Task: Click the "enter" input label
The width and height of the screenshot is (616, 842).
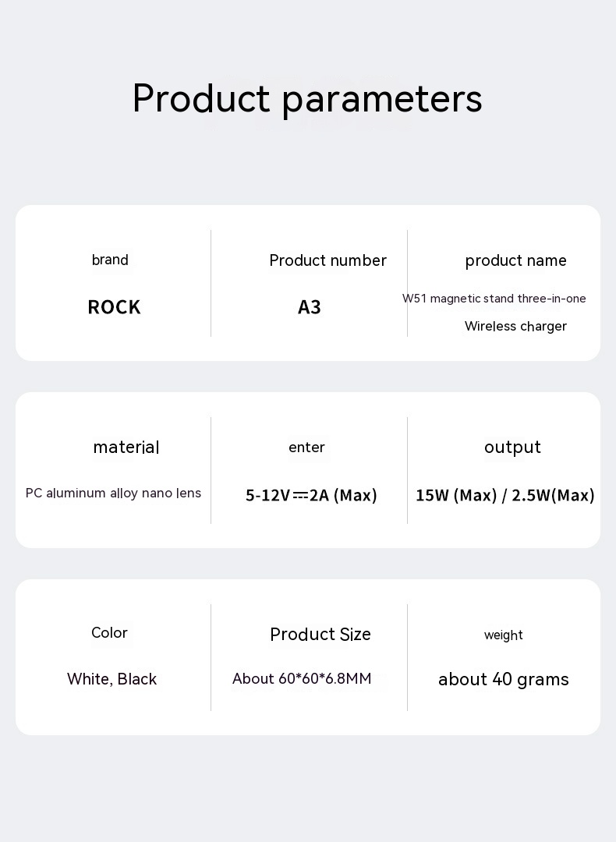Action: (306, 448)
